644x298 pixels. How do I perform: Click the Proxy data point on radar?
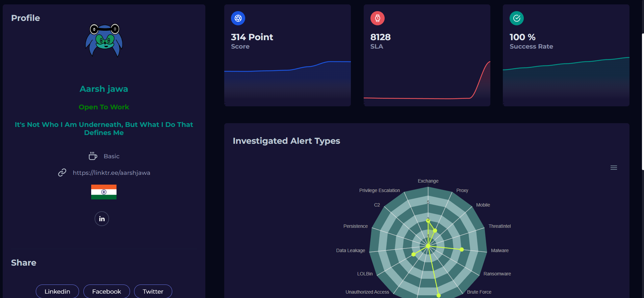[435, 231]
